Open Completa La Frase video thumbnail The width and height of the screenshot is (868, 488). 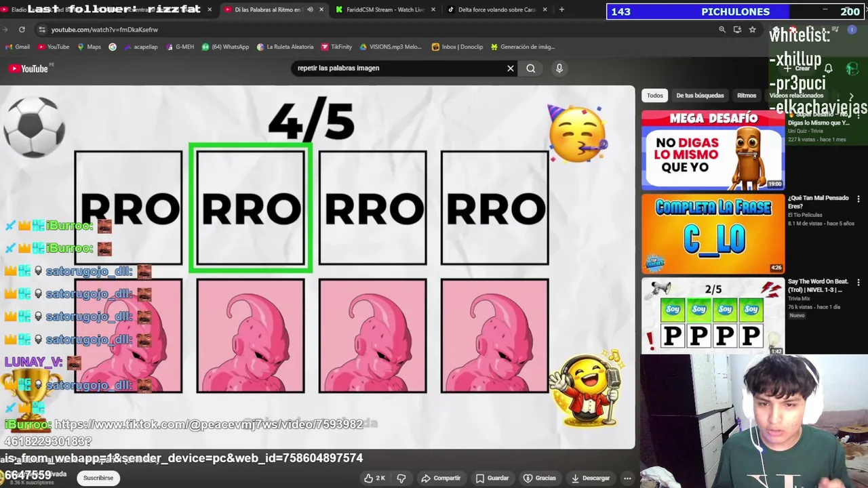[713, 234]
